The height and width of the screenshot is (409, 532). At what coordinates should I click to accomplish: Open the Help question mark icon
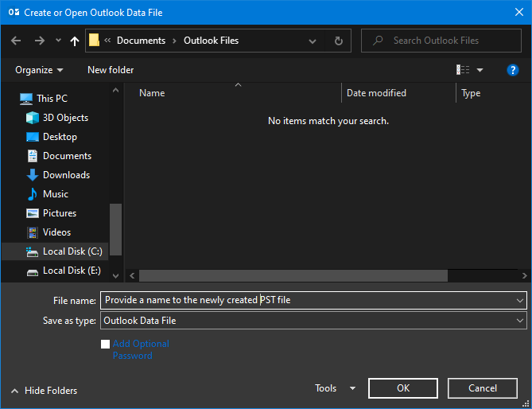[513, 70]
